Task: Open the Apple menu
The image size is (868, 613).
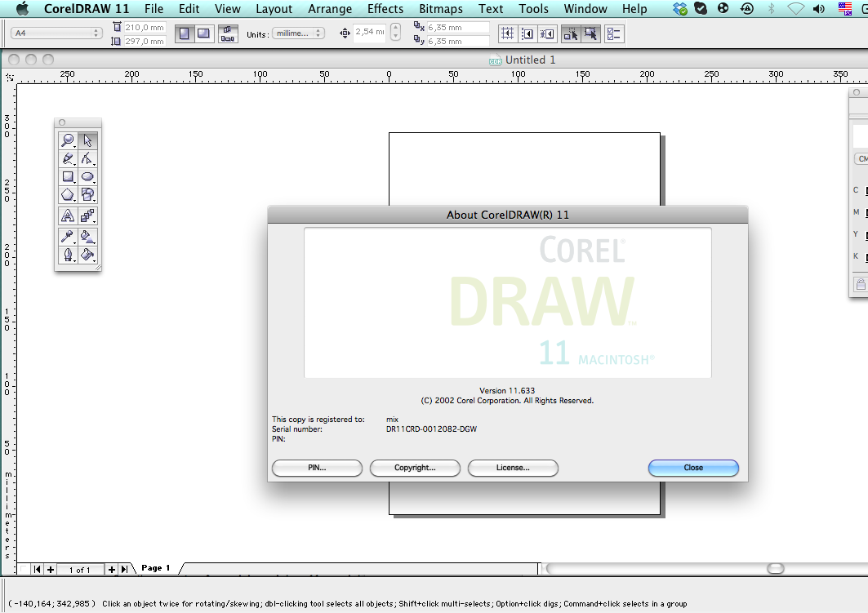Action: tap(23, 9)
